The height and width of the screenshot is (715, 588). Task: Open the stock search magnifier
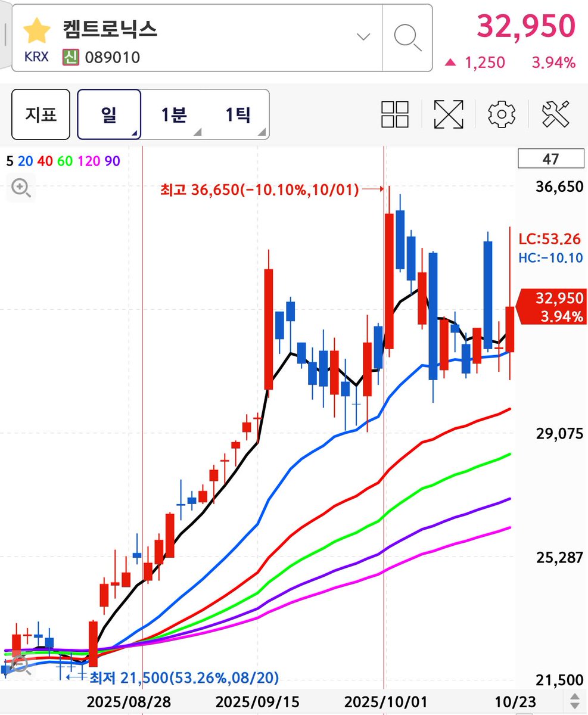pos(408,38)
